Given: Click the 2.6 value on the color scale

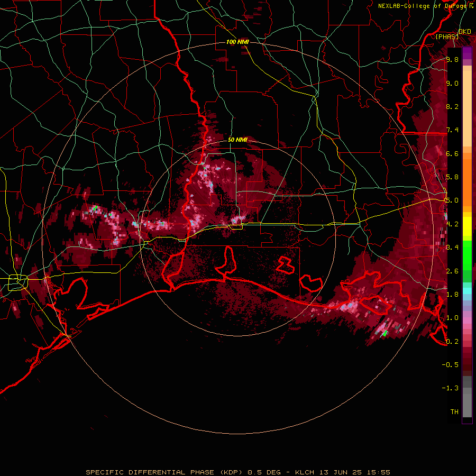Looking at the screenshot, I should (x=452, y=271).
